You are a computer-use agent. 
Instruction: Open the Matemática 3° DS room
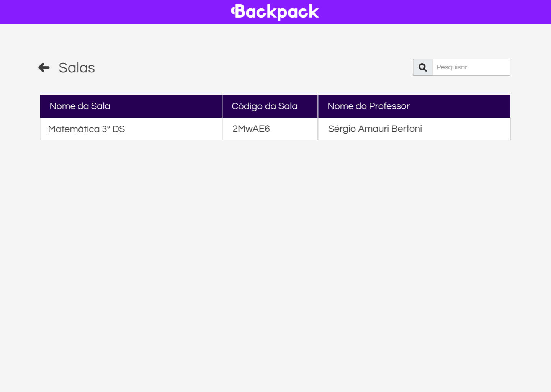coord(86,129)
